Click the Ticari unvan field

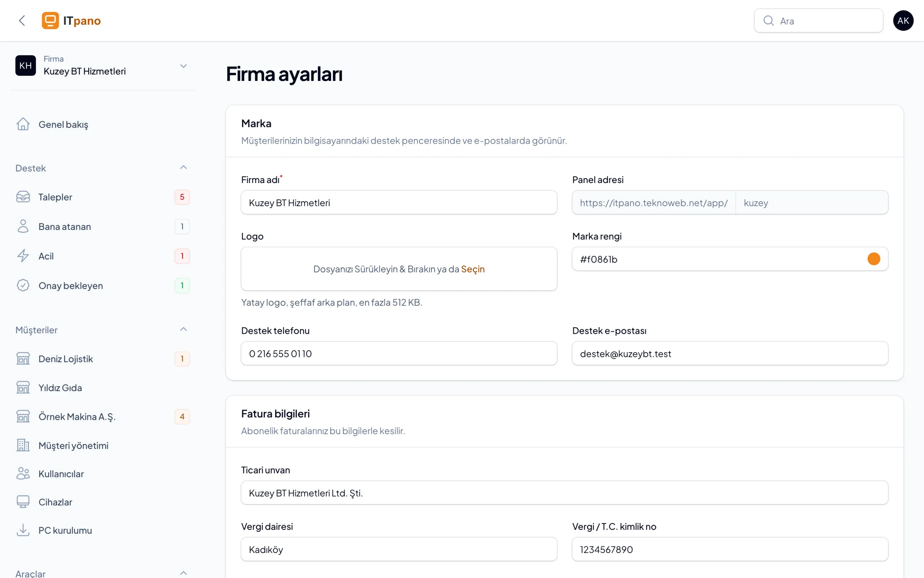click(564, 492)
